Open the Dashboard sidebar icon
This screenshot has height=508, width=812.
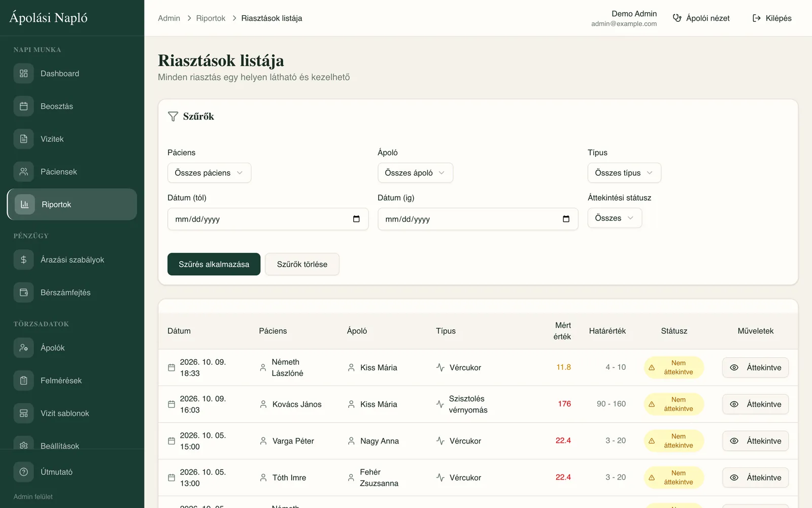(24, 74)
